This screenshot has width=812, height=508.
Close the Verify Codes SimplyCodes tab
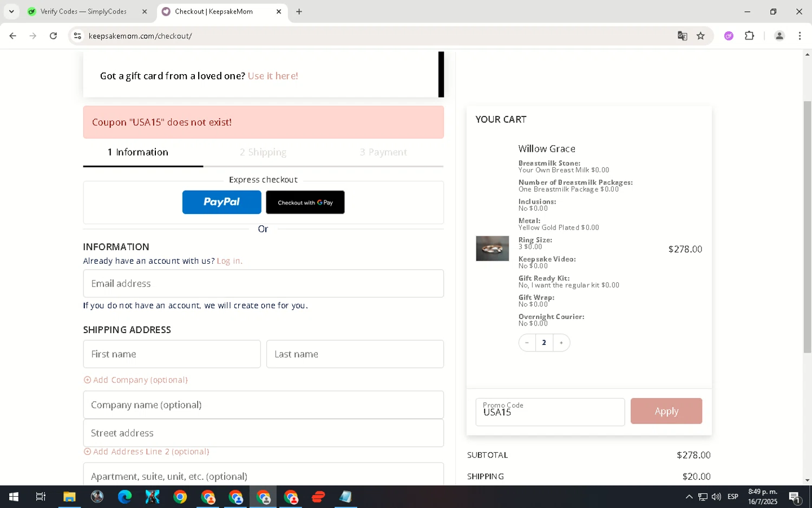[x=145, y=11]
